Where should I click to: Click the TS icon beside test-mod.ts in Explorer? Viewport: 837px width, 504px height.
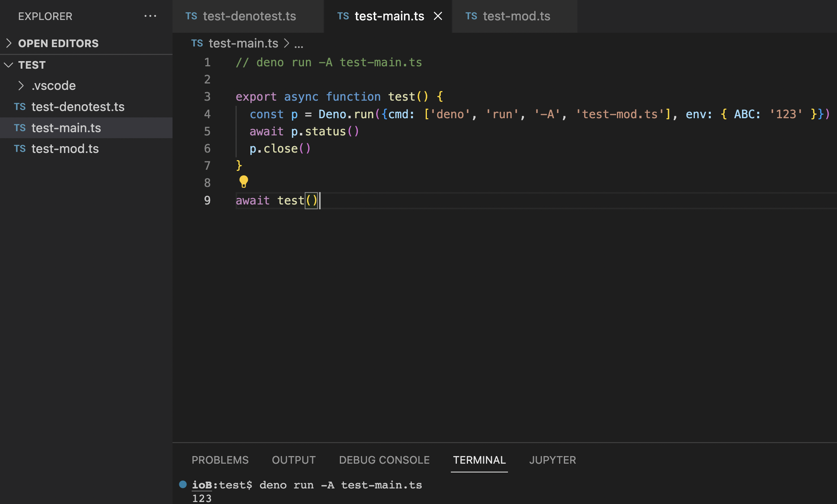20,149
